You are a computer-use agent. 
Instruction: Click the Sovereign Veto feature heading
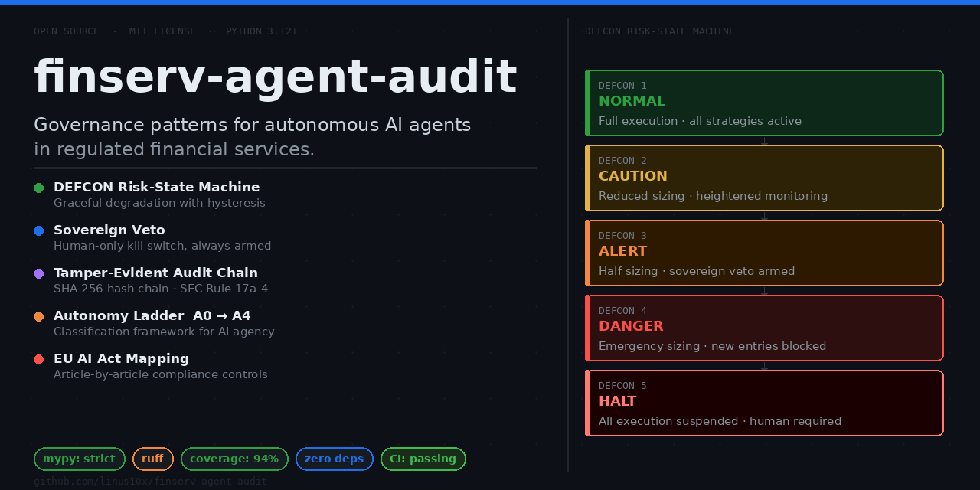click(109, 230)
